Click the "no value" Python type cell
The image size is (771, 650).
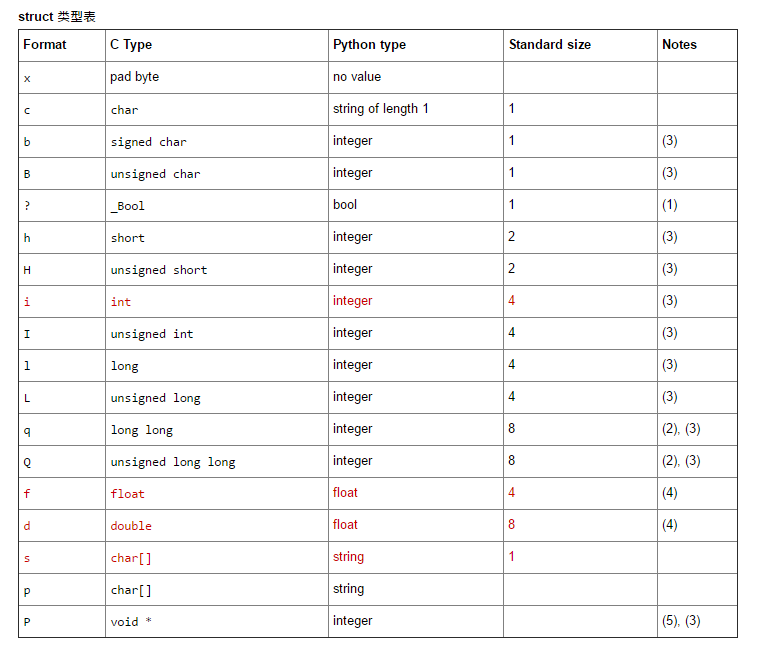click(x=357, y=77)
